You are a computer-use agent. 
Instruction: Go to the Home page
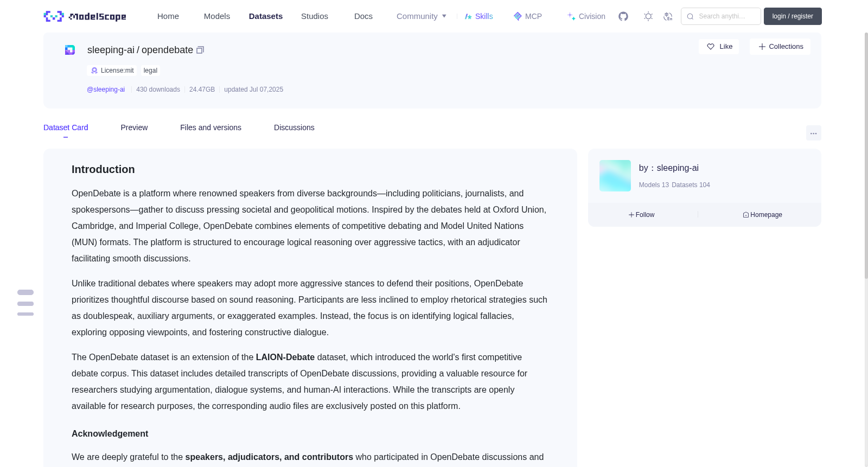point(168,16)
